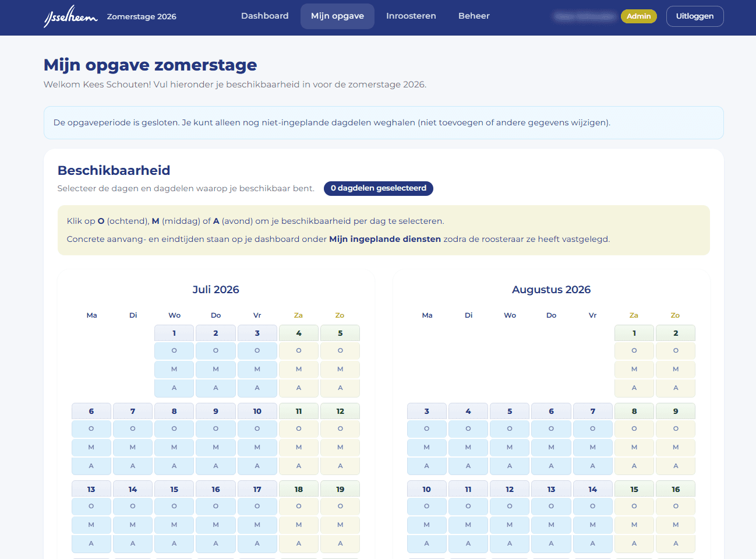Toggle ochtend (O) for 1 juli
Viewport: 756px width, 559px height.
[174, 350]
